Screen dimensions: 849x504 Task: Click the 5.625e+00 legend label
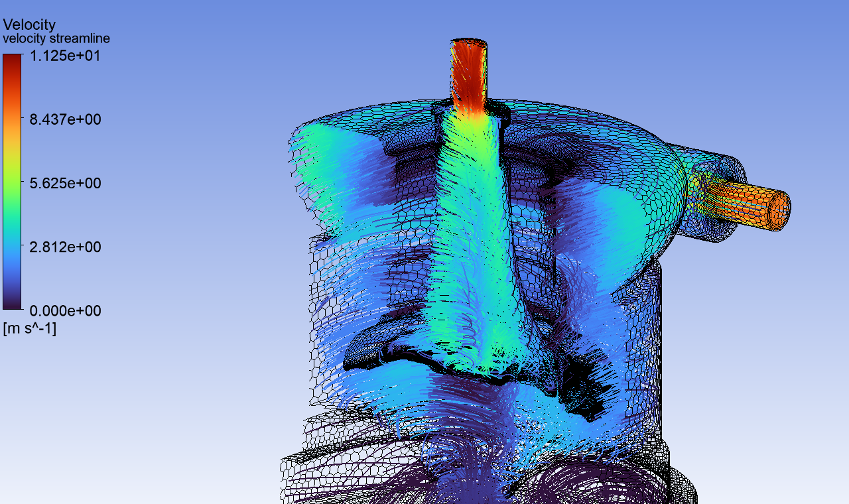65,183
